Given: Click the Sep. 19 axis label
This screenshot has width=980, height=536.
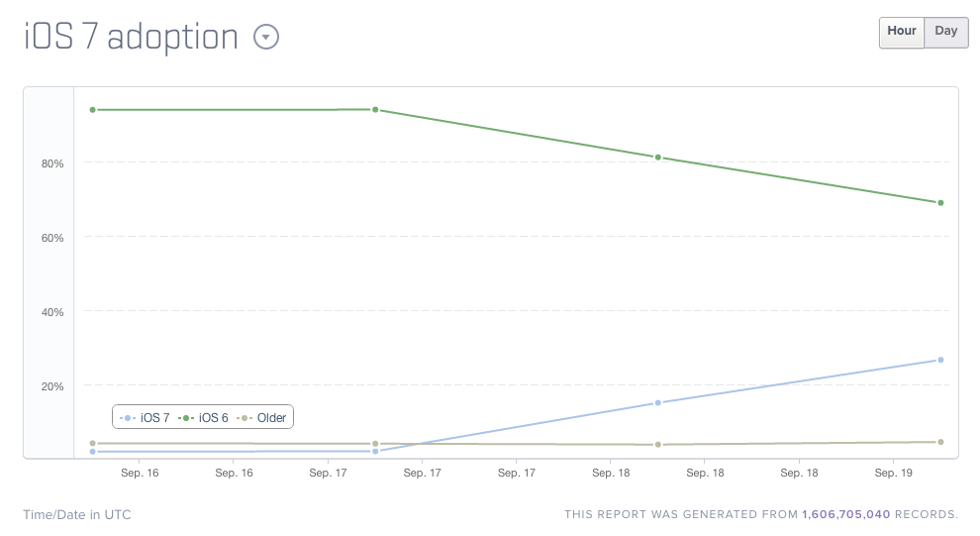Looking at the screenshot, I should pyautogui.click(x=893, y=474).
